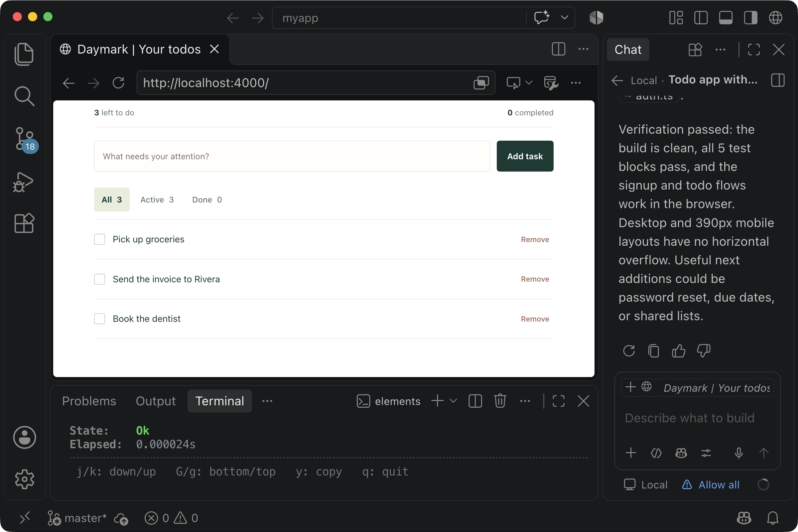Remove the Pick up groceries task
The width and height of the screenshot is (798, 532).
535,239
